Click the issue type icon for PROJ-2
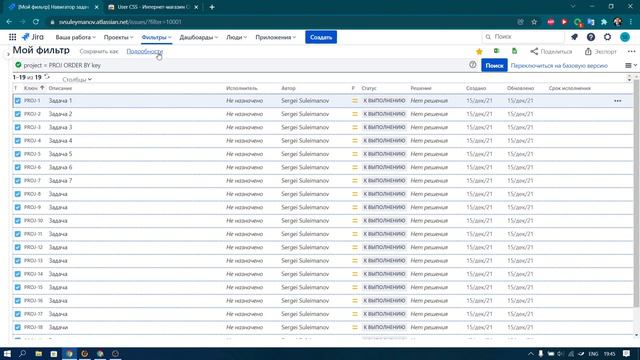This screenshot has height=360, width=640. point(18,114)
